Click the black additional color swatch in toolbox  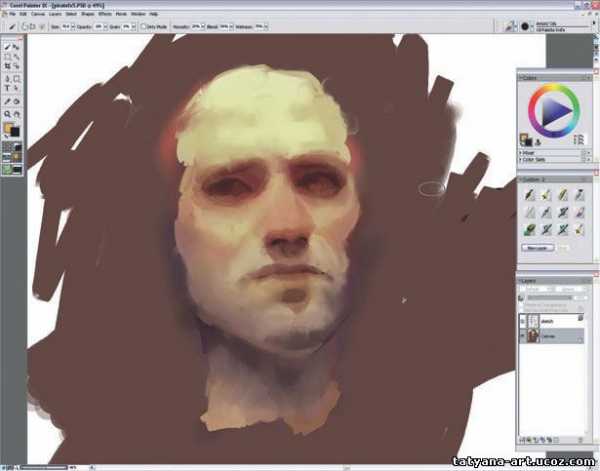tap(15, 132)
